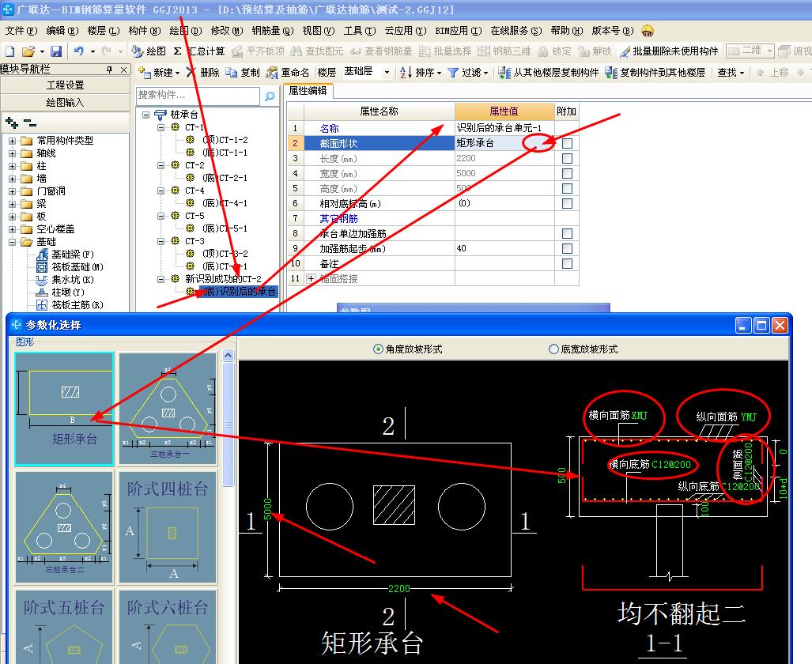
Task: Click the 复制 toolbar button
Action: click(x=243, y=73)
